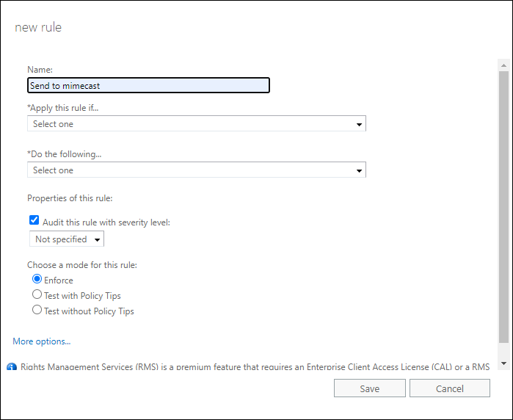The height and width of the screenshot is (420, 513).
Task: Click the Save button
Action: pos(369,388)
